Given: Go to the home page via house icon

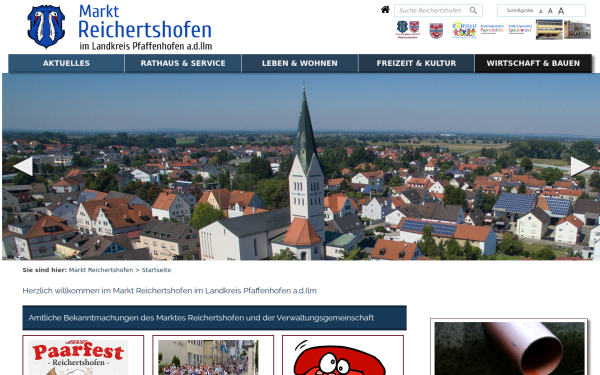Looking at the screenshot, I should coord(385,10).
